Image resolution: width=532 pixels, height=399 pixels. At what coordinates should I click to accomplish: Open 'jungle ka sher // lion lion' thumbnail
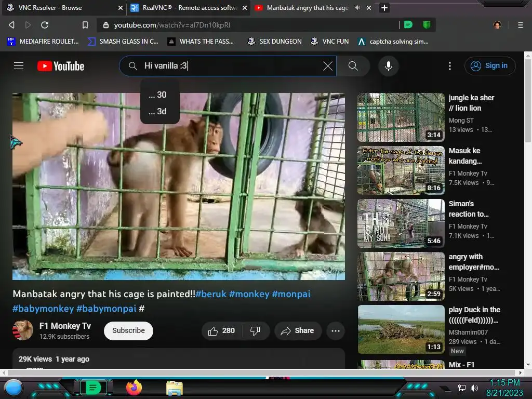(x=401, y=117)
